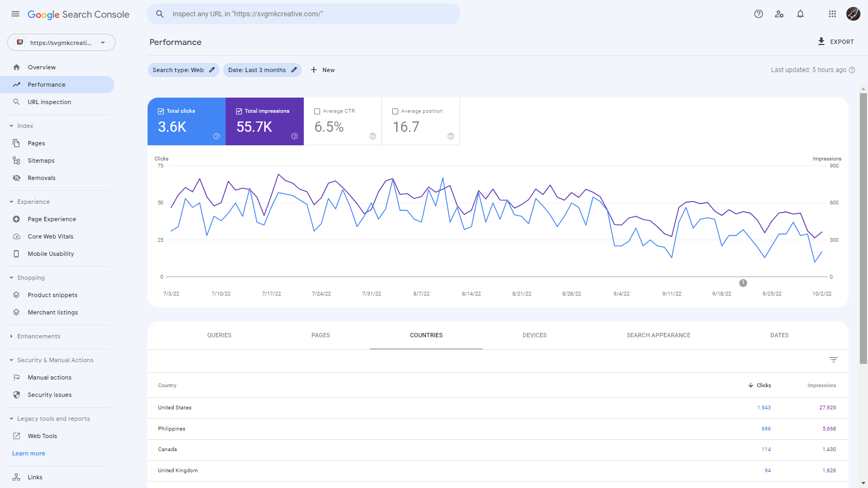Screen dimensions: 868x488
Task: Enable the Average CTR checkbox
Action: (317, 111)
